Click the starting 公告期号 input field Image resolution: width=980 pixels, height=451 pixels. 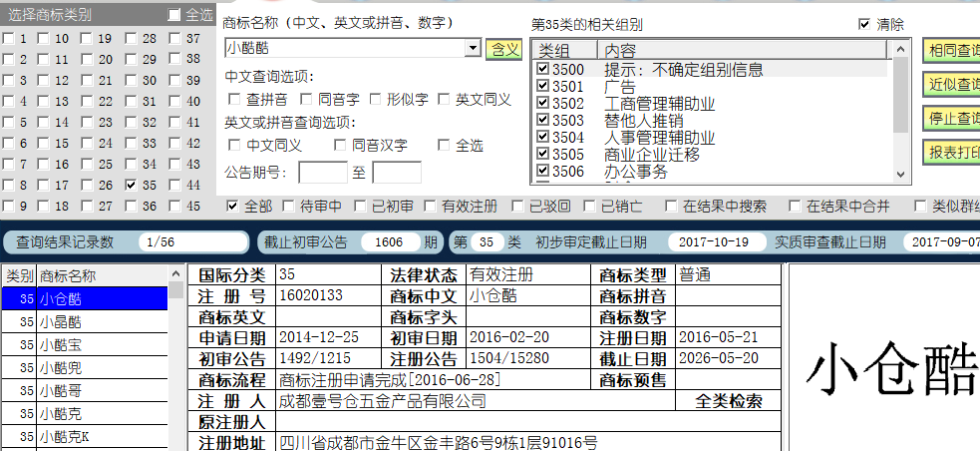[x=322, y=173]
